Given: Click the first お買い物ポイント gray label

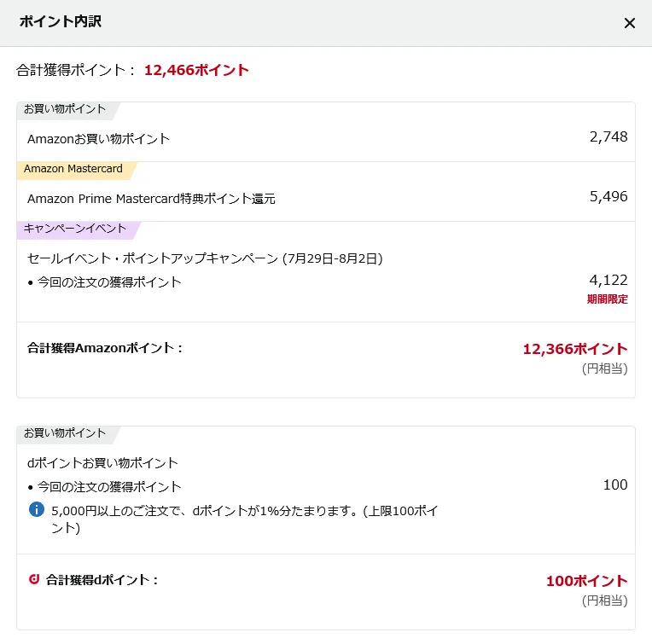Looking at the screenshot, I should (65, 109).
